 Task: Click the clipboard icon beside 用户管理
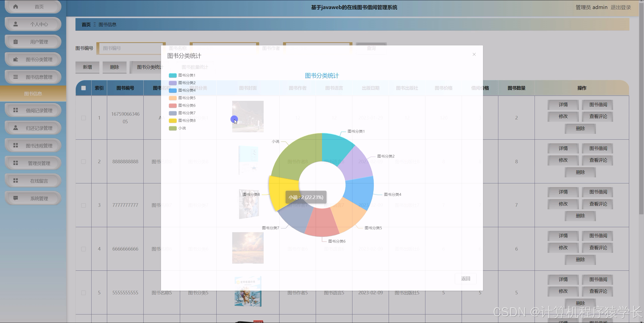click(x=16, y=42)
